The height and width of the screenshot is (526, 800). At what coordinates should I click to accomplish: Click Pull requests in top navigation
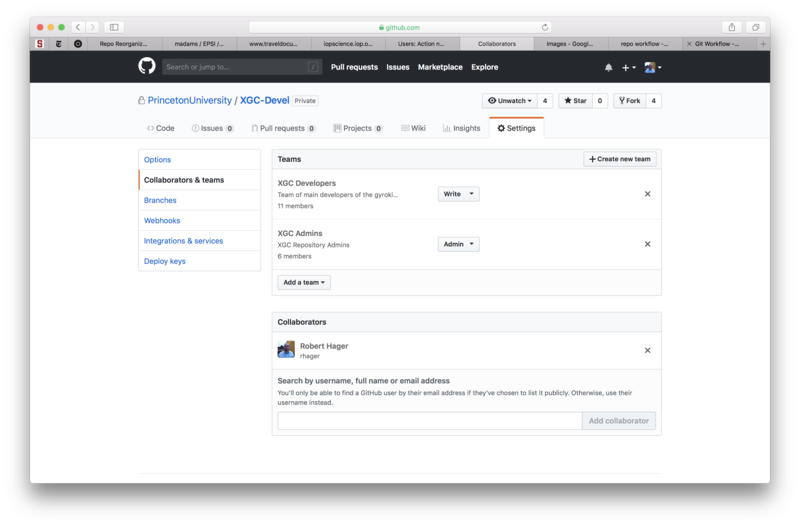[x=354, y=67]
